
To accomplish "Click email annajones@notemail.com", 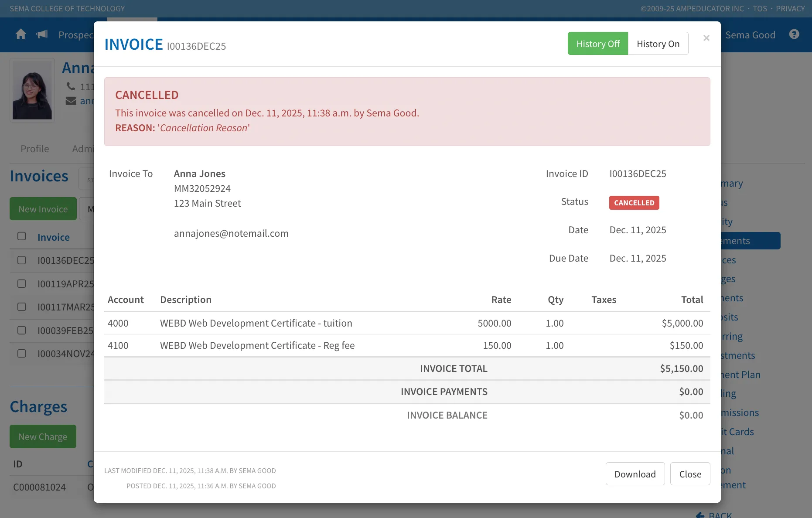I will tap(231, 233).
